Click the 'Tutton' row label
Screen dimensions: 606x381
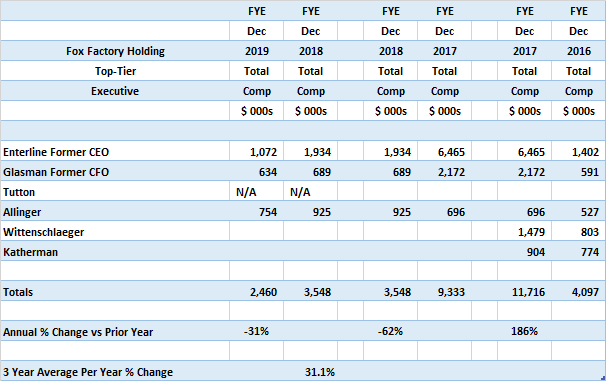point(19,192)
